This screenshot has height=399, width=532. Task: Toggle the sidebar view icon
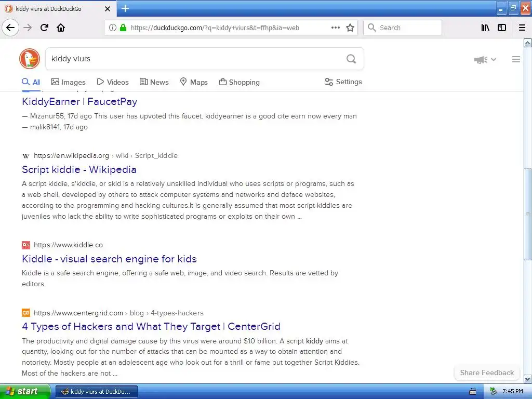(502, 28)
